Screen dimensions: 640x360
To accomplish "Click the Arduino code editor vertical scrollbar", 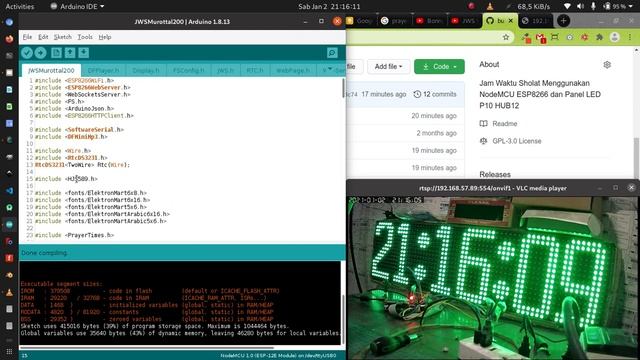I will tap(343, 88).
